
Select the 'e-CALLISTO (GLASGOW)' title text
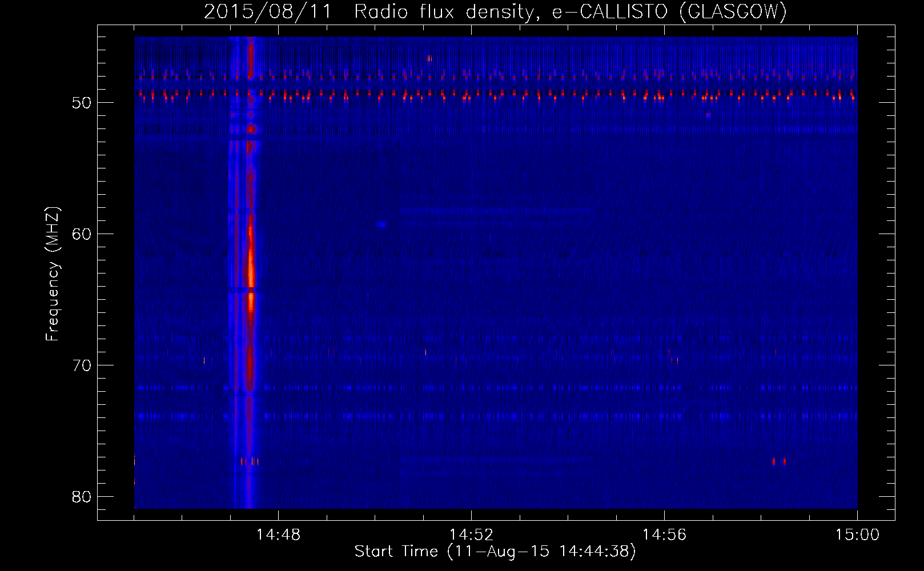pos(669,11)
